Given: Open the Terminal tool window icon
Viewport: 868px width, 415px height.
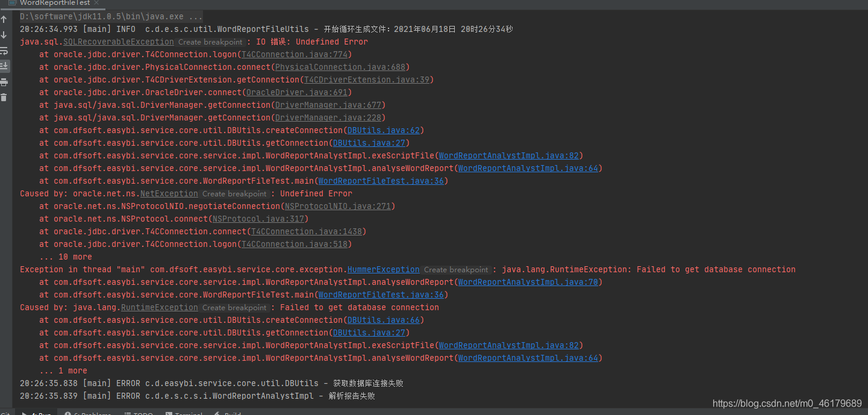Looking at the screenshot, I should coord(184,413).
